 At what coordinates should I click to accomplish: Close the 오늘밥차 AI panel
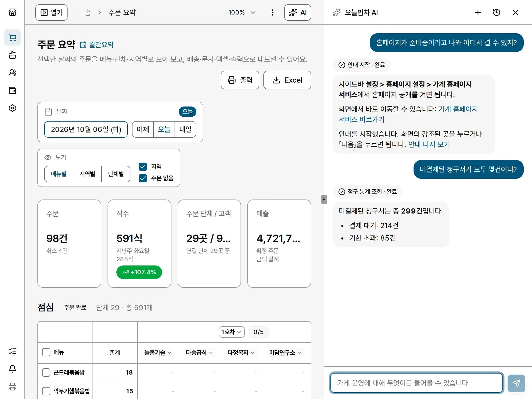click(515, 12)
